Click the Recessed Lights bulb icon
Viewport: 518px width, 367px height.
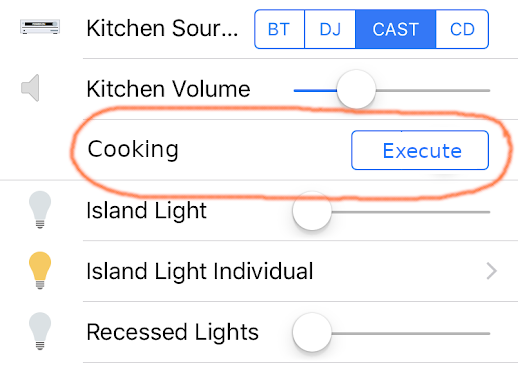coord(40,331)
